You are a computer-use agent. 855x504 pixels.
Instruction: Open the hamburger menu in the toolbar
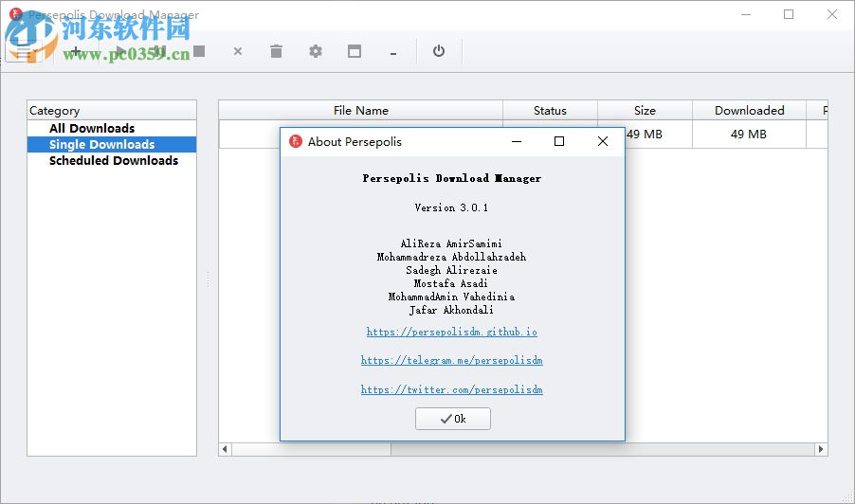pyautogui.click(x=25, y=52)
